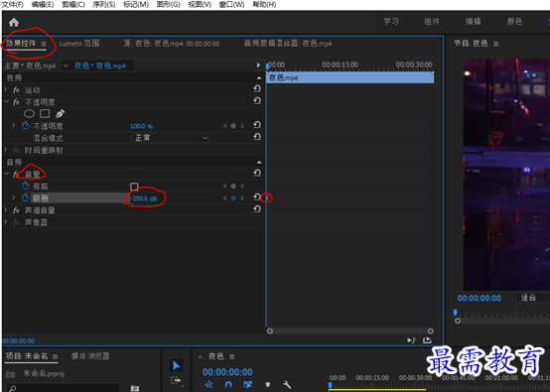Toggle animation stopwatch for 级别
This screenshot has width=550, height=392.
tap(25, 197)
